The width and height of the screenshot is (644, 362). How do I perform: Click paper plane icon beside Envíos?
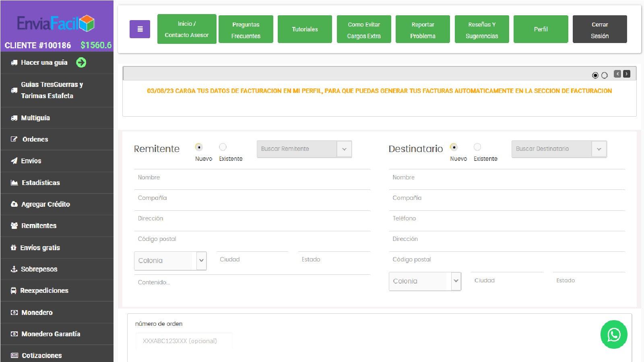pos(14,161)
